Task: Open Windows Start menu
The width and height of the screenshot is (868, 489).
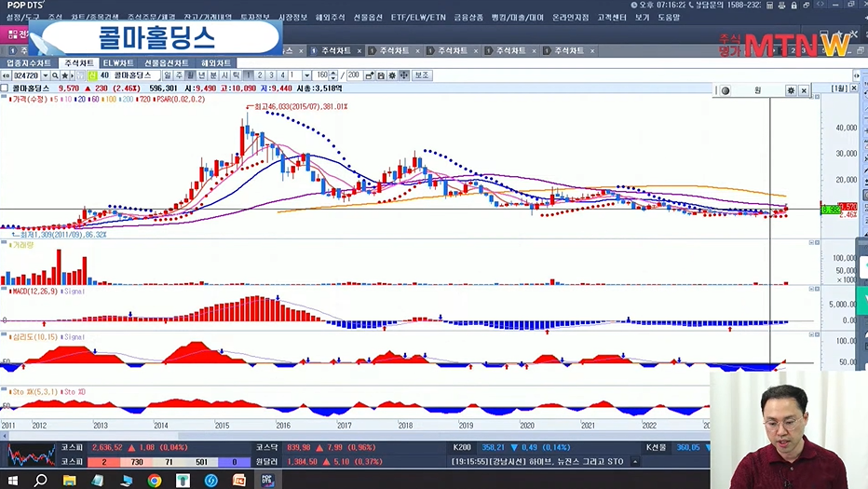Action: [x=12, y=480]
